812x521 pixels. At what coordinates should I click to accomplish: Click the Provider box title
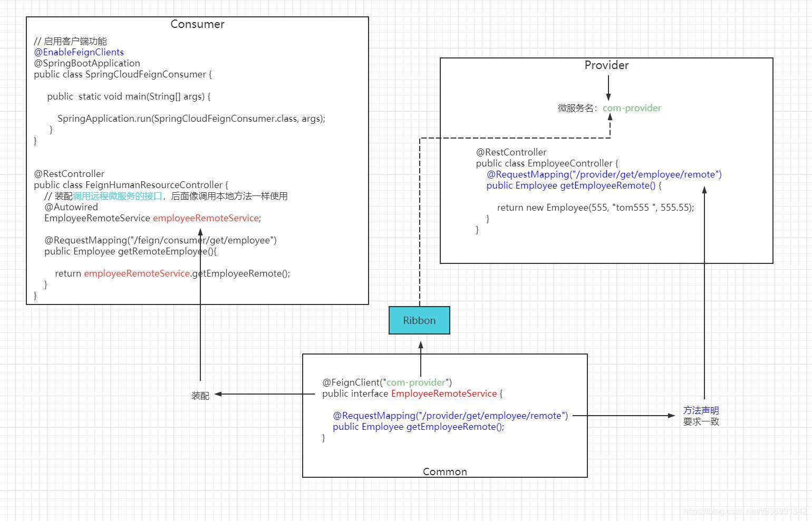pyautogui.click(x=606, y=65)
